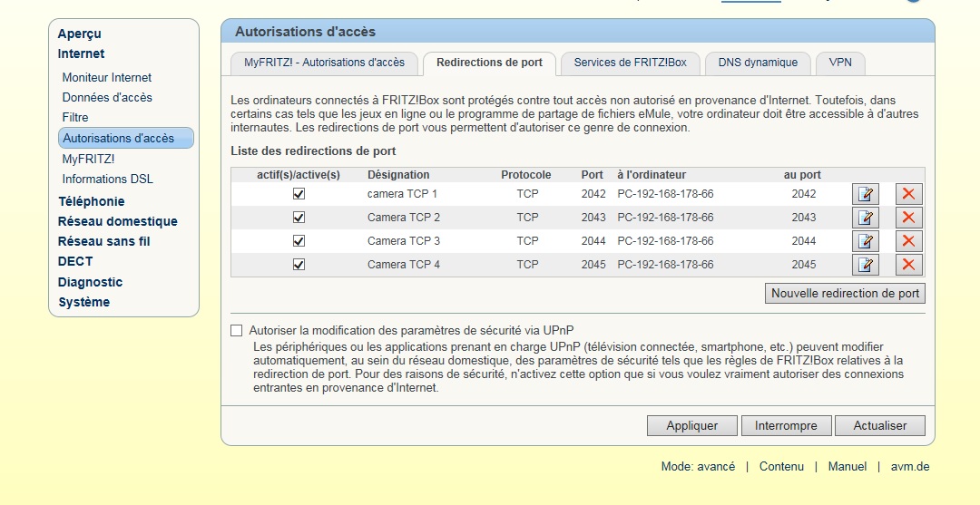
Task: Expand DECT section
Action: [75, 261]
